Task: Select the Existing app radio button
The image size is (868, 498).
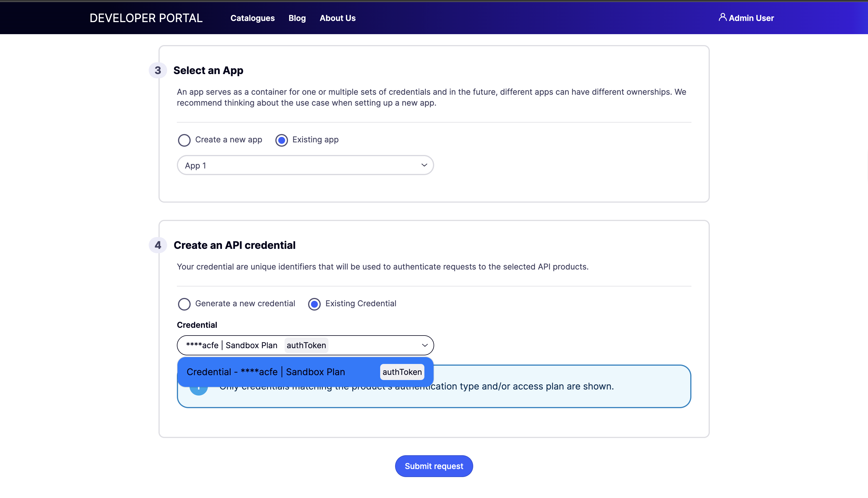Action: [281, 140]
